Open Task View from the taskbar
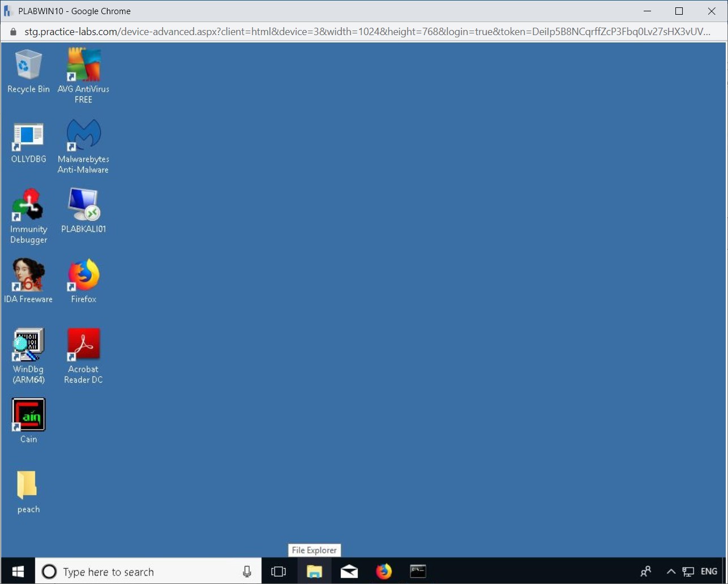The image size is (728, 584). pyautogui.click(x=279, y=572)
